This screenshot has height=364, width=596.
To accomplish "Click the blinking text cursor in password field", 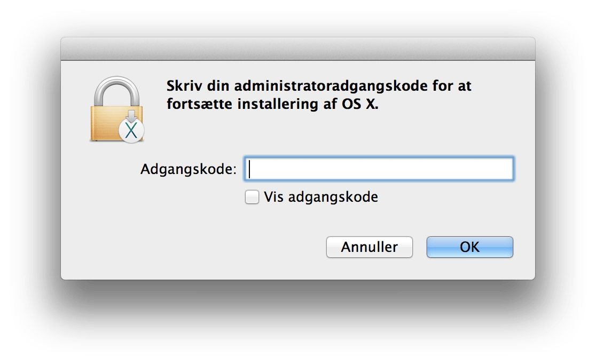I will tap(250, 169).
